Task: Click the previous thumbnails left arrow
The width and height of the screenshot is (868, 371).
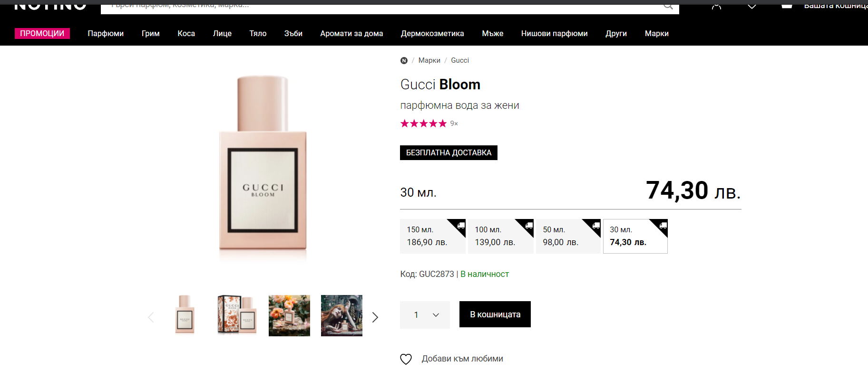Action: (x=151, y=317)
